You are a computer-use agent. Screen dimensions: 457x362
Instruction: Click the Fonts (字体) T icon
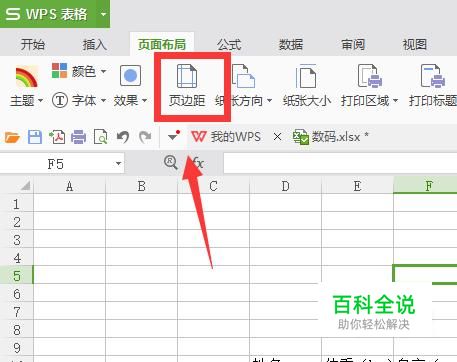coord(60,100)
